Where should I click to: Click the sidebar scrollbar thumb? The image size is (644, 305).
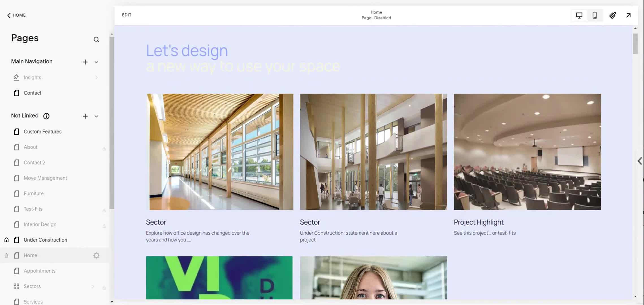point(112,123)
